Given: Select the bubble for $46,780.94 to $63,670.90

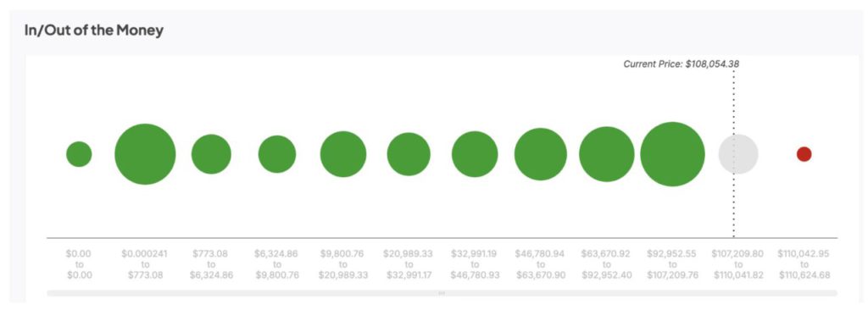Looking at the screenshot, I should (x=540, y=154).
